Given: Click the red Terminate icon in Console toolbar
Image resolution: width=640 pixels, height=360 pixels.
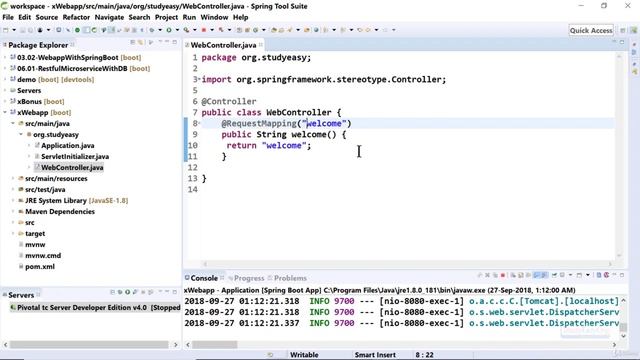Looking at the screenshot, I should [x=503, y=275].
